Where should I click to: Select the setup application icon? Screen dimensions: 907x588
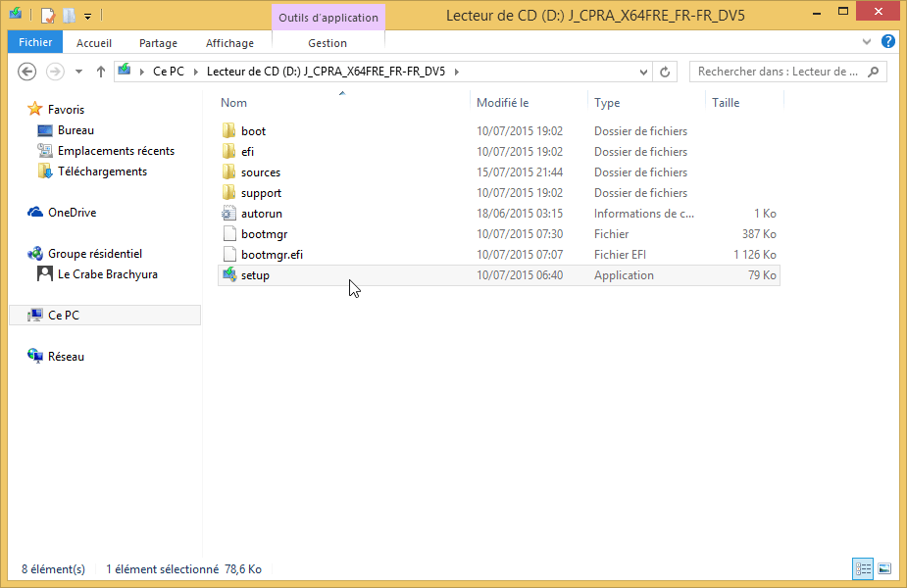click(x=229, y=274)
